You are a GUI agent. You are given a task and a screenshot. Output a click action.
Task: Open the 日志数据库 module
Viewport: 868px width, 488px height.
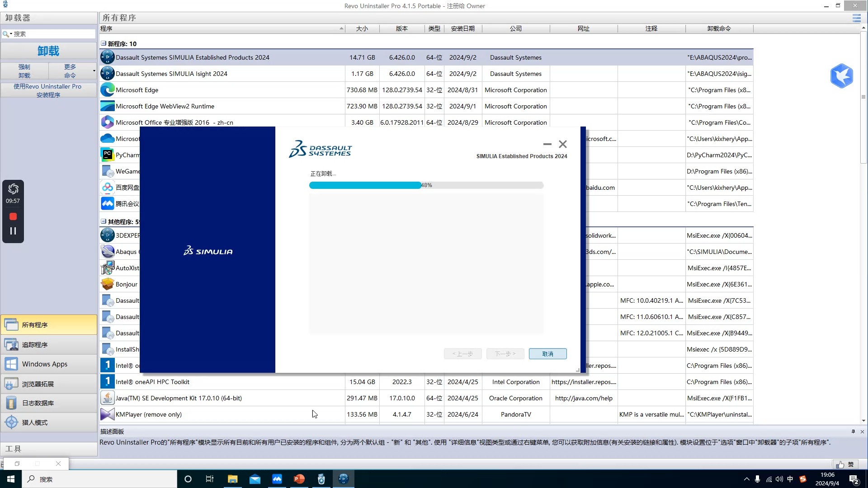tap(49, 403)
